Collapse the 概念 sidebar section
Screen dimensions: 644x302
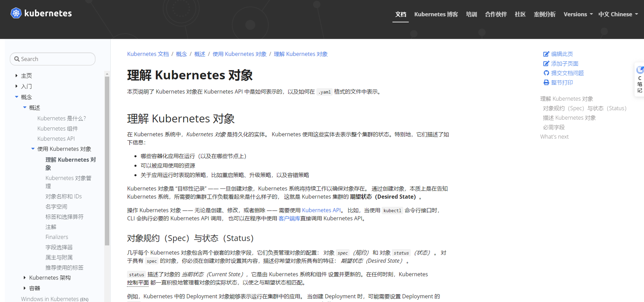pos(16,97)
